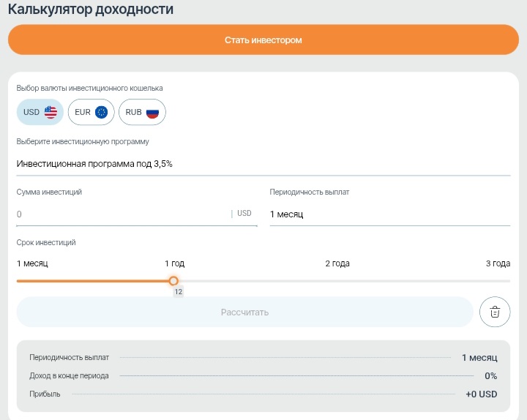
Task: Expand the payout frequency '1 месяц' dropdown
Action: point(389,214)
